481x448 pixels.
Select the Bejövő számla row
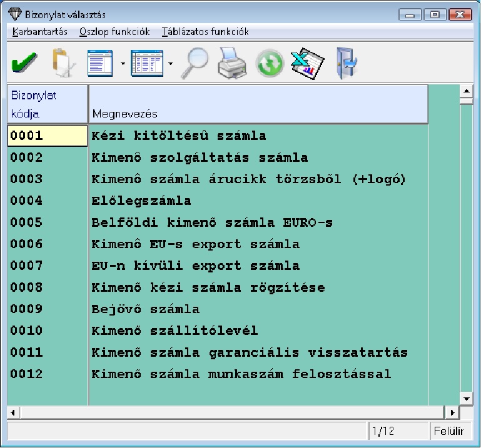[x=146, y=309]
